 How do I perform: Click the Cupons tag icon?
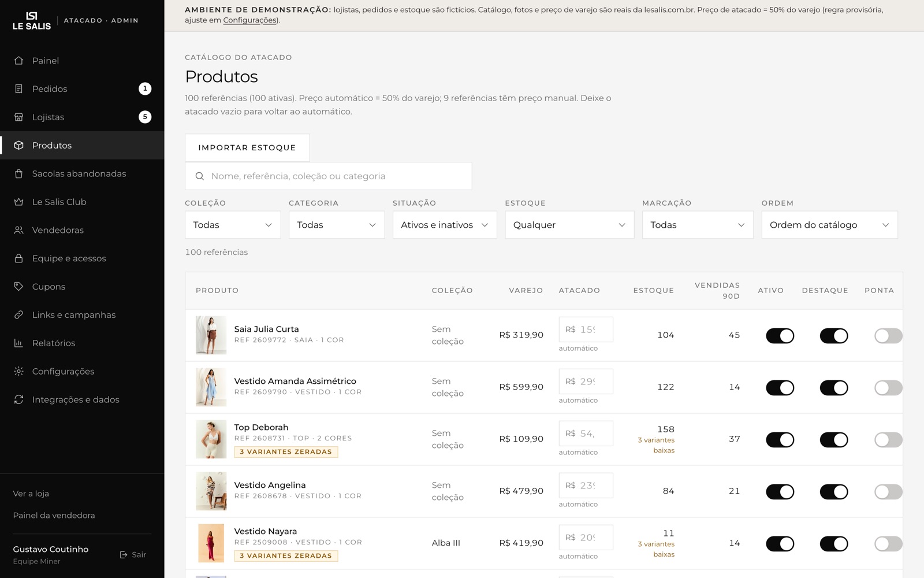pyautogui.click(x=18, y=287)
